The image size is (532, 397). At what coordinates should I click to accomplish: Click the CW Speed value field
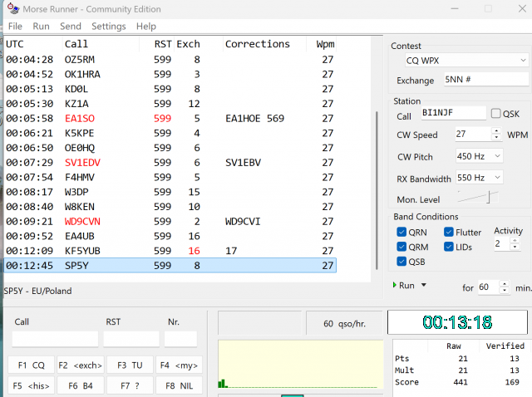click(473, 134)
